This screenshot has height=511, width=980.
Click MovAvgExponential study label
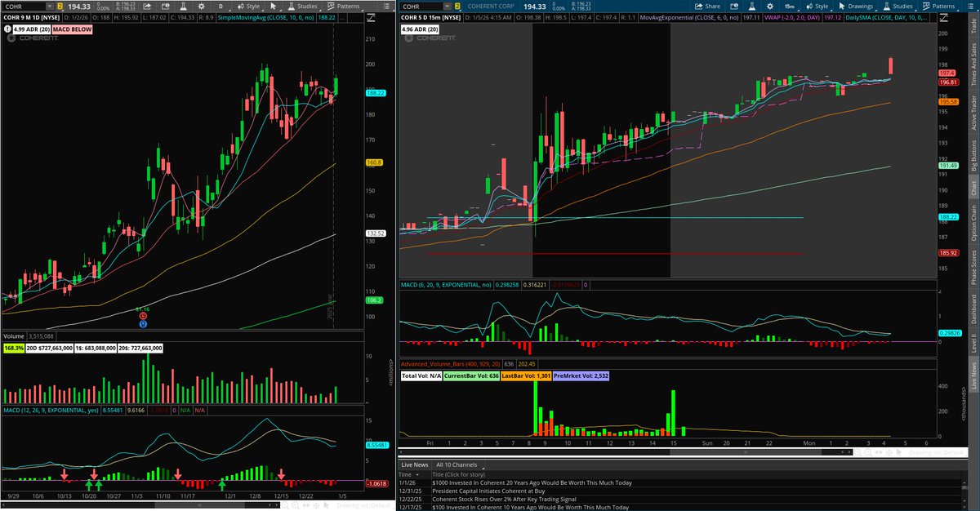688,17
